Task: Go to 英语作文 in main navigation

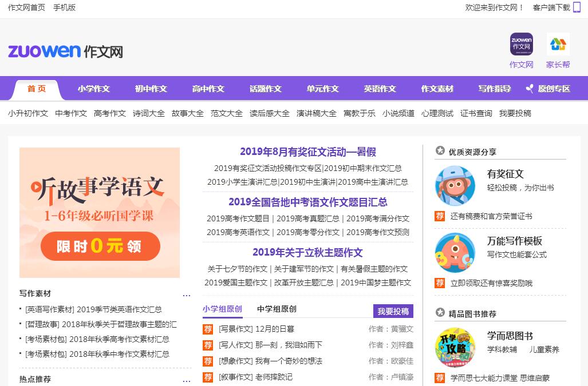Action: coord(380,89)
